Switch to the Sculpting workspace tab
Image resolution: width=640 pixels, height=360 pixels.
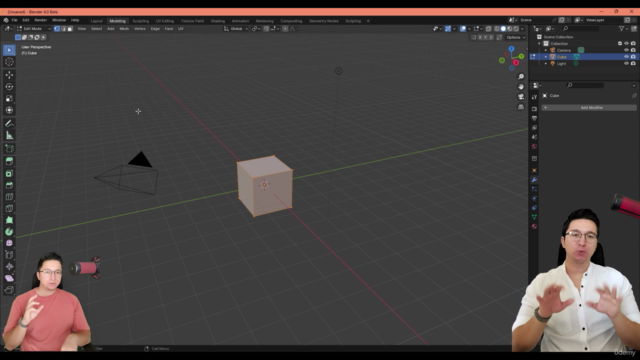(x=140, y=21)
